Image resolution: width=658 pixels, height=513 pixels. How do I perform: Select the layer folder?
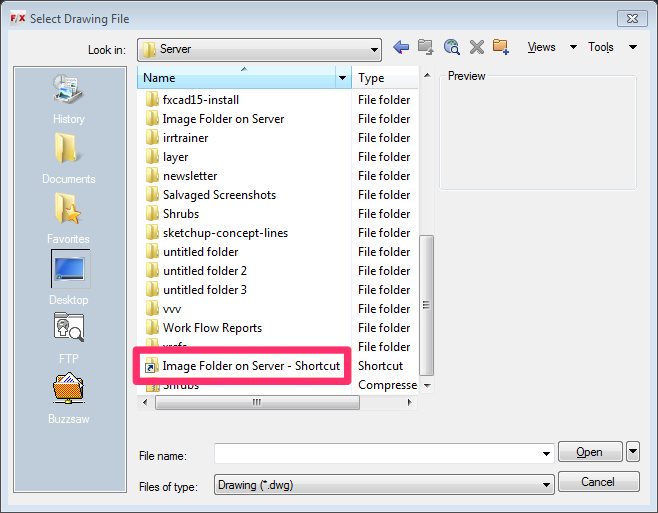click(167, 157)
